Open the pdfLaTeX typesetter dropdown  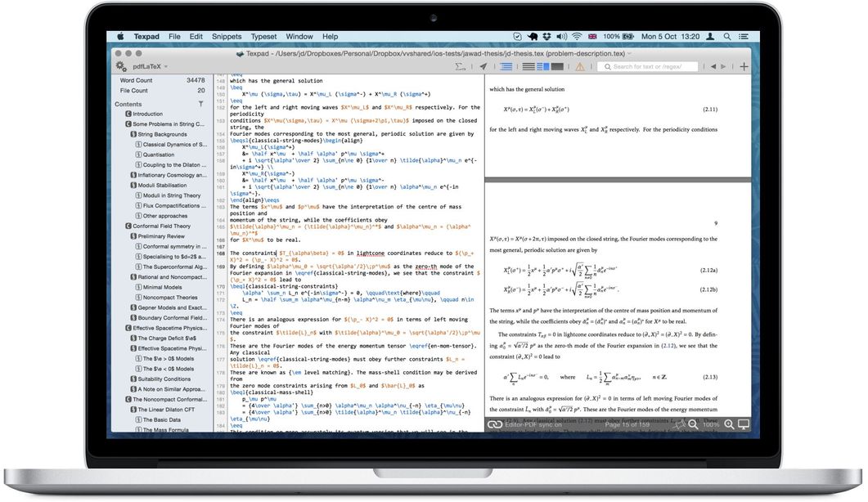pyautogui.click(x=150, y=66)
